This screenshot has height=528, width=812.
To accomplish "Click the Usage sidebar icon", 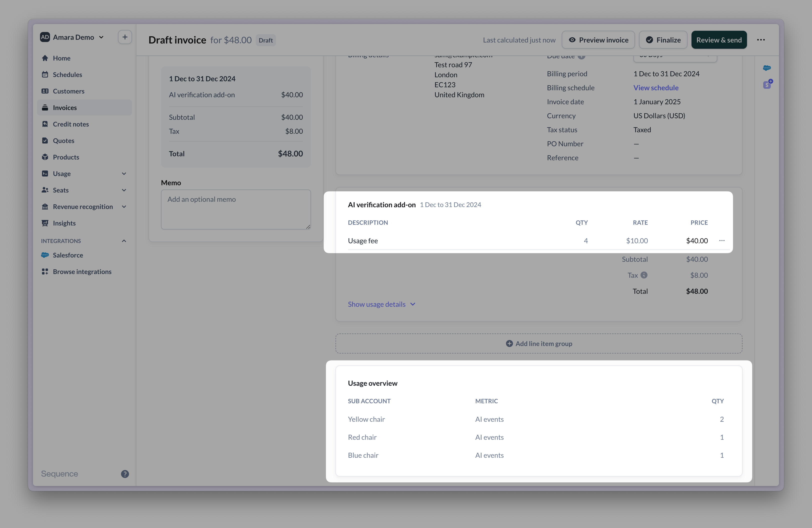I will click(x=45, y=173).
